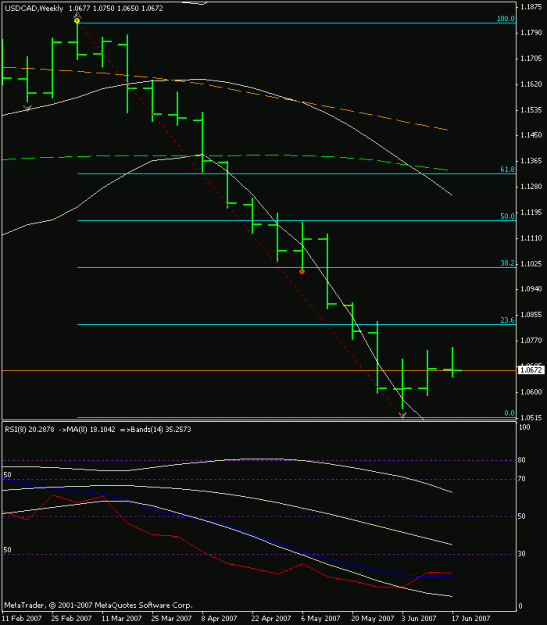Click the =>Bands(14) 35.2573 indicator label

point(155,429)
